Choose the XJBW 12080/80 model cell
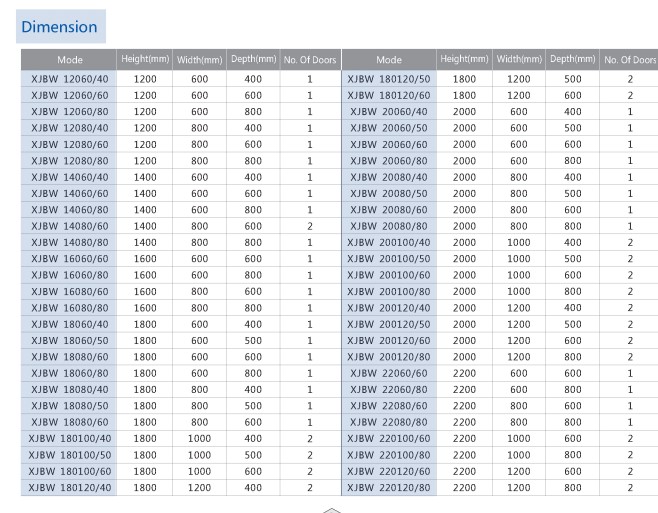Image resolution: width=658 pixels, height=513 pixels. pos(69,161)
